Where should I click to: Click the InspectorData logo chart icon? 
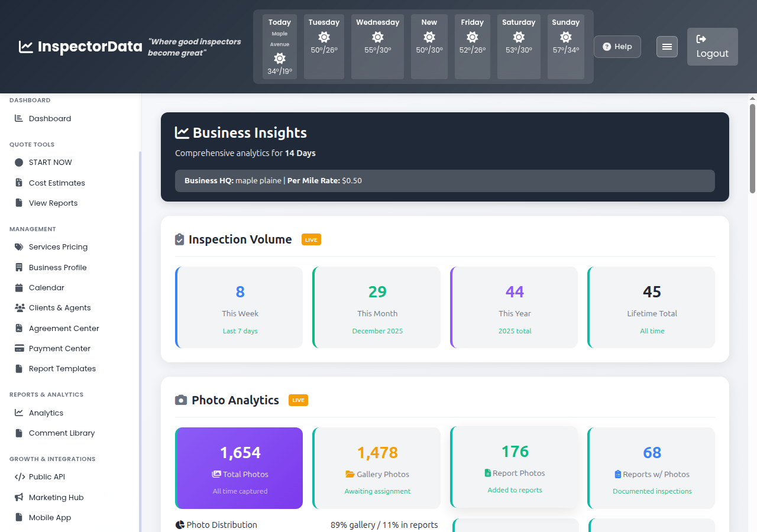tap(25, 46)
